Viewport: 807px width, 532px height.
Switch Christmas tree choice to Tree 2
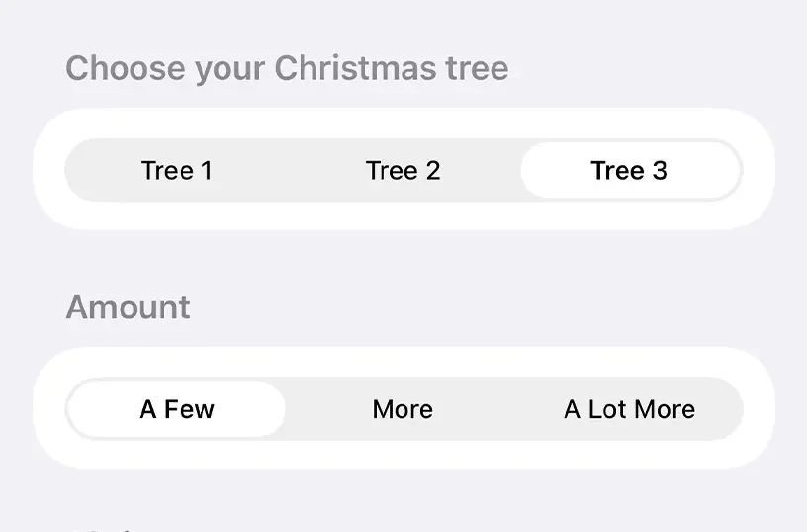(x=403, y=171)
